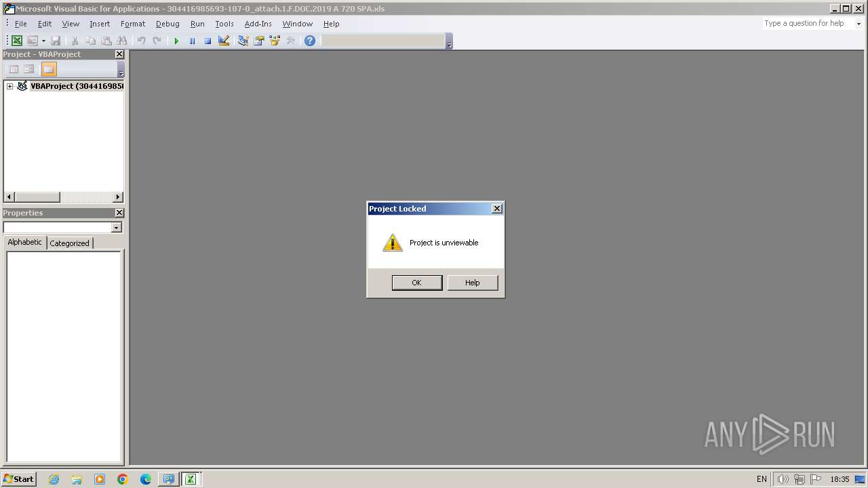Click the View Object icon in Project panel

[x=29, y=69]
